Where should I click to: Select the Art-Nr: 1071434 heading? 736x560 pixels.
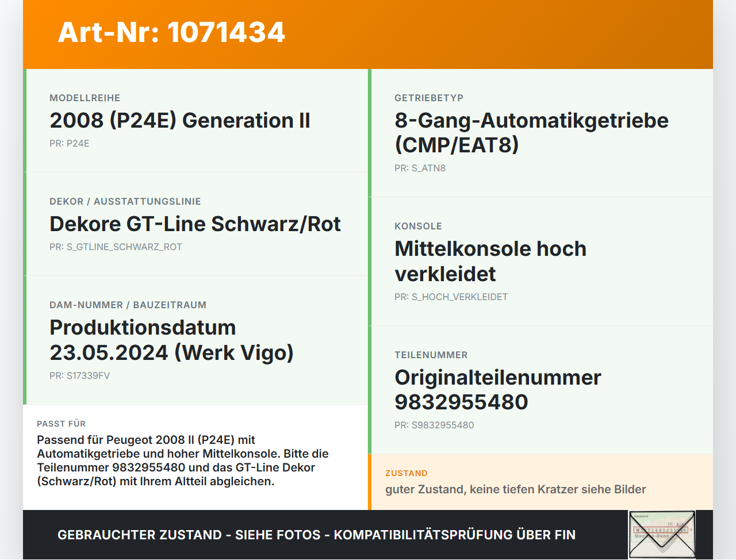tap(171, 32)
